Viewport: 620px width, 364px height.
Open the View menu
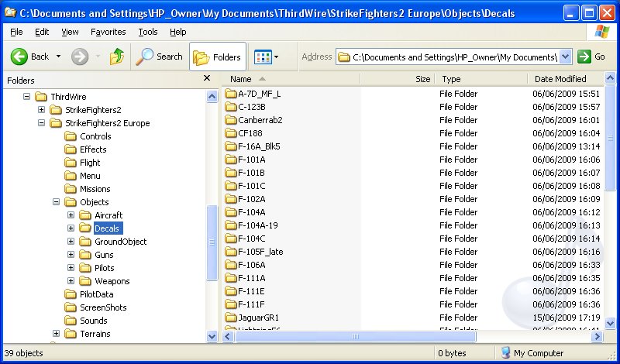70,32
